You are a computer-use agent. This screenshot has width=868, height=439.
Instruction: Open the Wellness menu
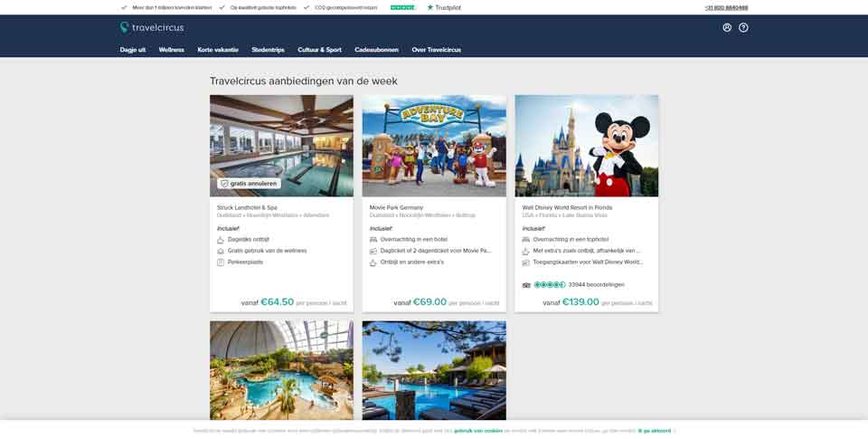coord(172,50)
